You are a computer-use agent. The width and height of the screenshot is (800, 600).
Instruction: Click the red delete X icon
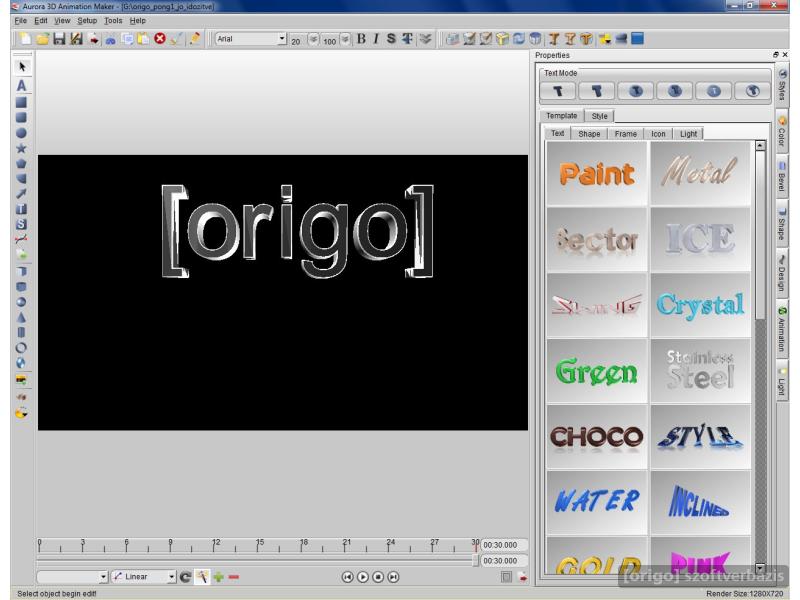[x=160, y=39]
